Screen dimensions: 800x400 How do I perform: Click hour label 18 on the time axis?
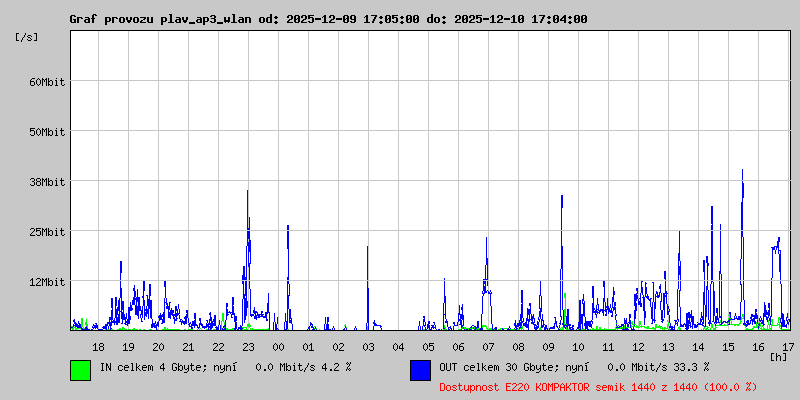[x=98, y=347]
